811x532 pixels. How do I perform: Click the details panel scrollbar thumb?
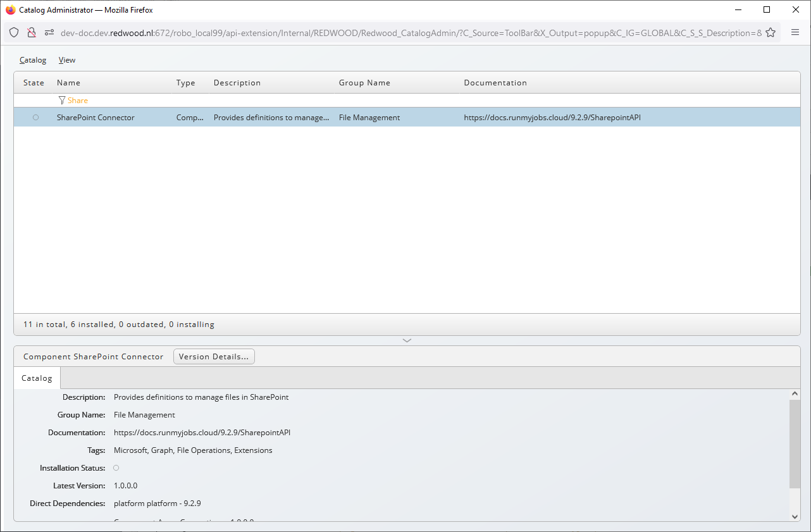(x=795, y=443)
